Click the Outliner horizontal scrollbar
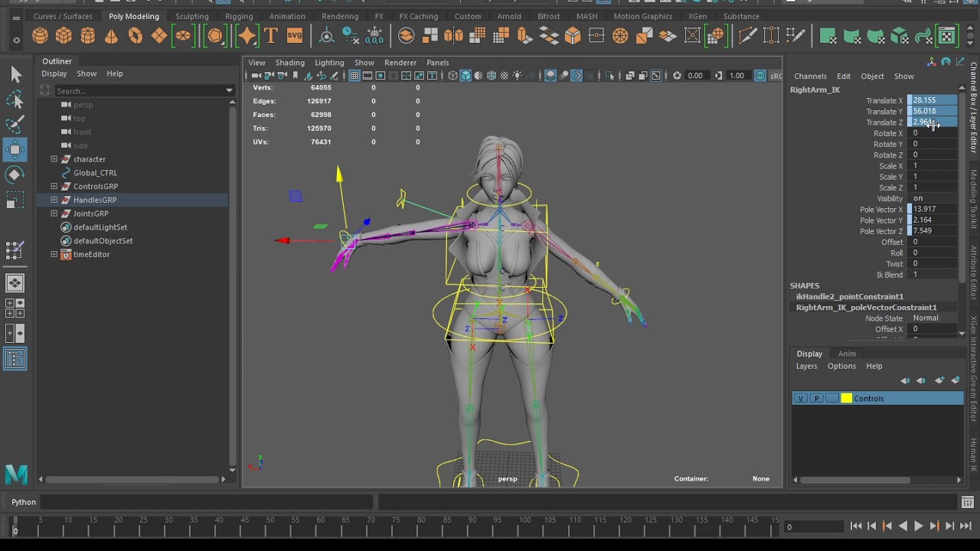980x551 pixels. click(131, 480)
